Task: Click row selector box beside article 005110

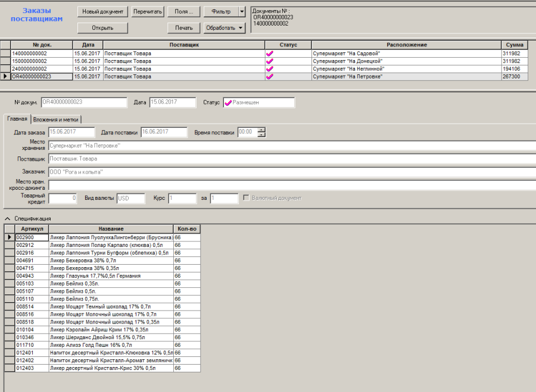Action: point(10,299)
